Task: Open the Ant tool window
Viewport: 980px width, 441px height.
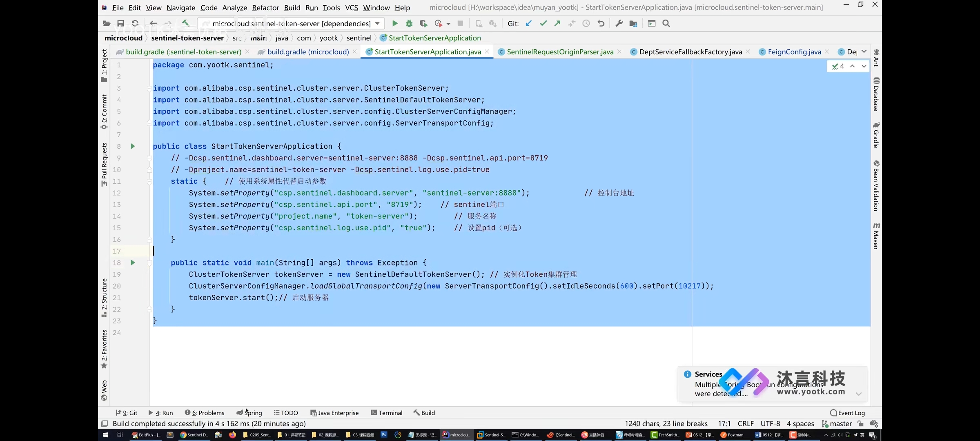Action: 876,58
